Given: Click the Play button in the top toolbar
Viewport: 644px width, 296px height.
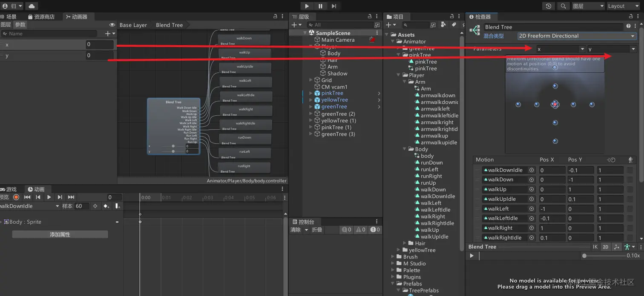Looking at the screenshot, I should point(307,6).
